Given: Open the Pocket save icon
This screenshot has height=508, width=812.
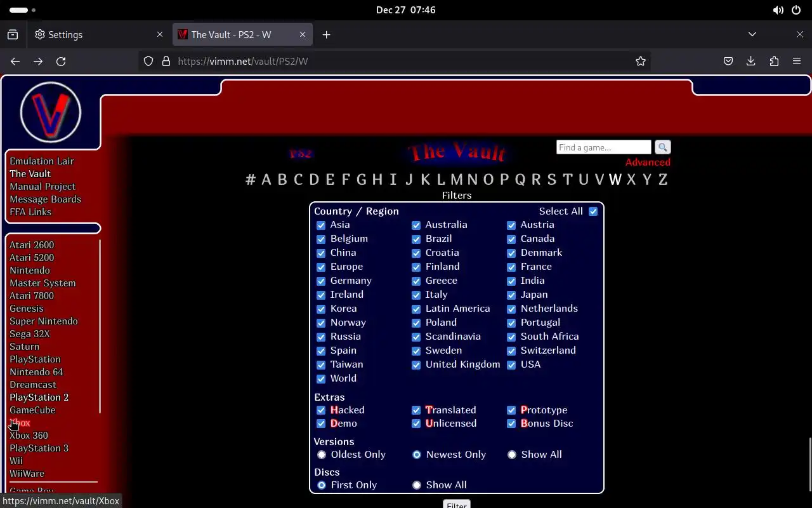Looking at the screenshot, I should 728,61.
